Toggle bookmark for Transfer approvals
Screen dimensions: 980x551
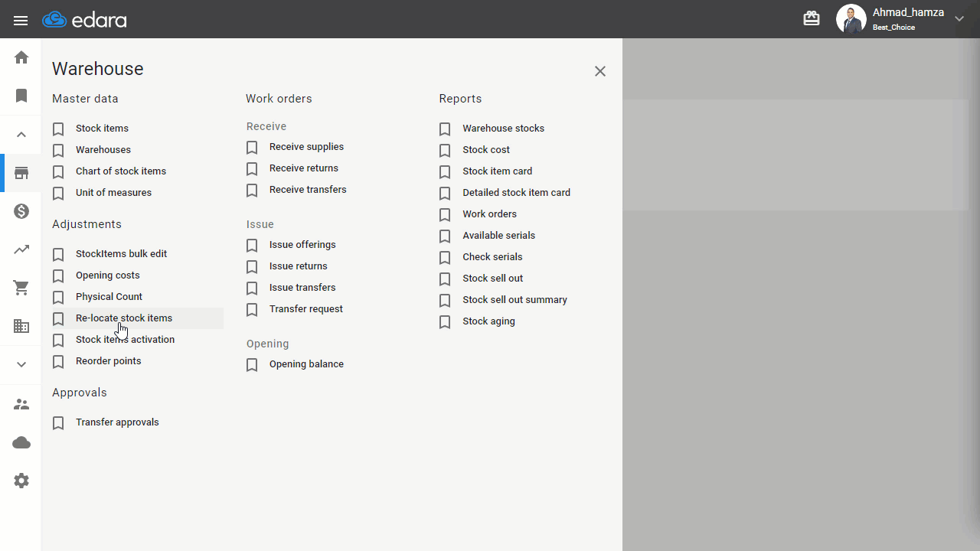58,423
